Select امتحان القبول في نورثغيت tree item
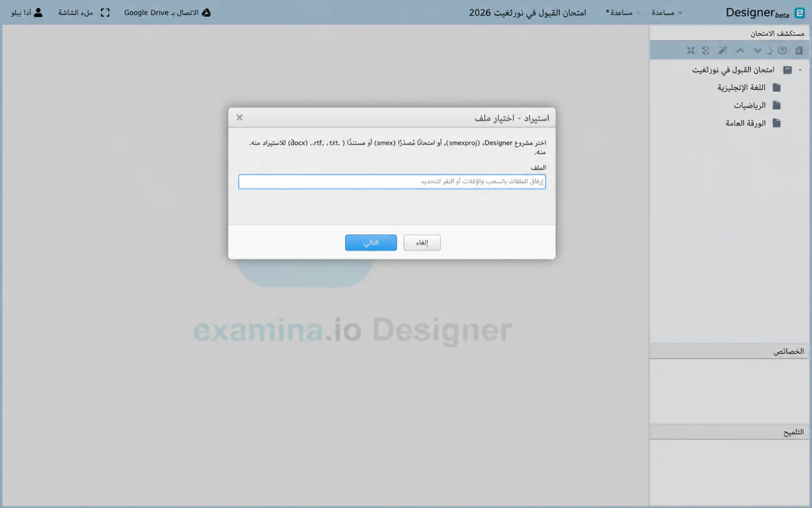This screenshot has width=812, height=508. [x=733, y=70]
